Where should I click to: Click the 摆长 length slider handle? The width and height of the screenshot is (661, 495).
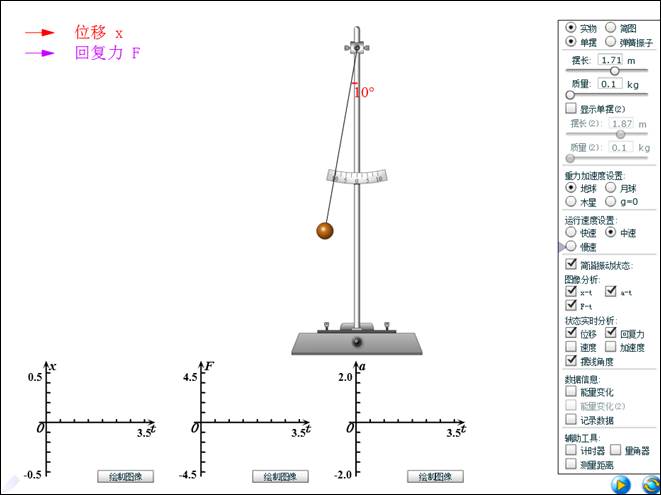coord(614,71)
